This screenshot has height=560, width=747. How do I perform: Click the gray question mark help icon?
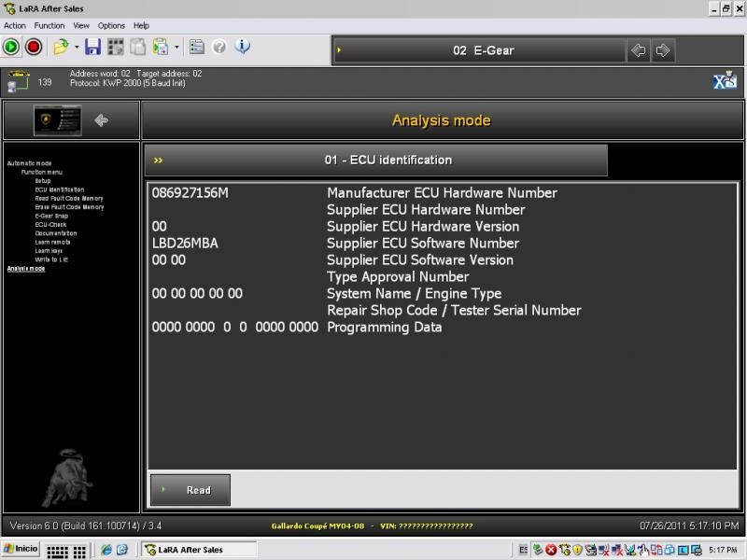(219, 47)
